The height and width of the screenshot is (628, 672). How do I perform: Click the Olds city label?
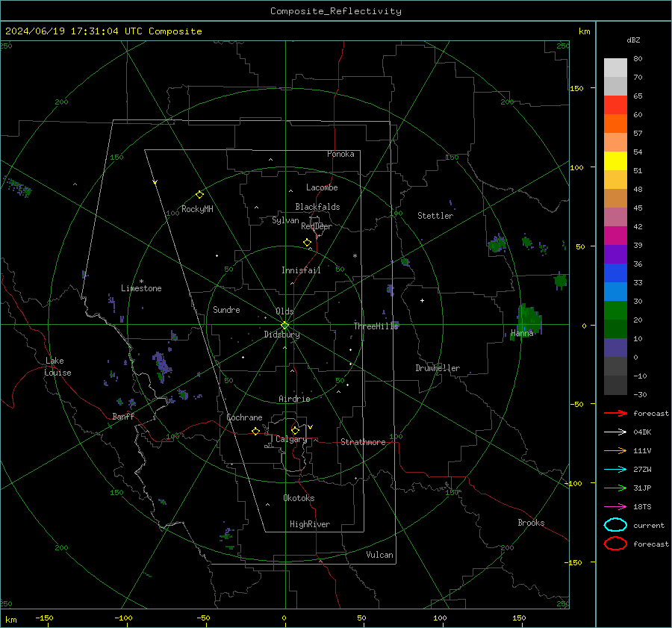click(284, 311)
